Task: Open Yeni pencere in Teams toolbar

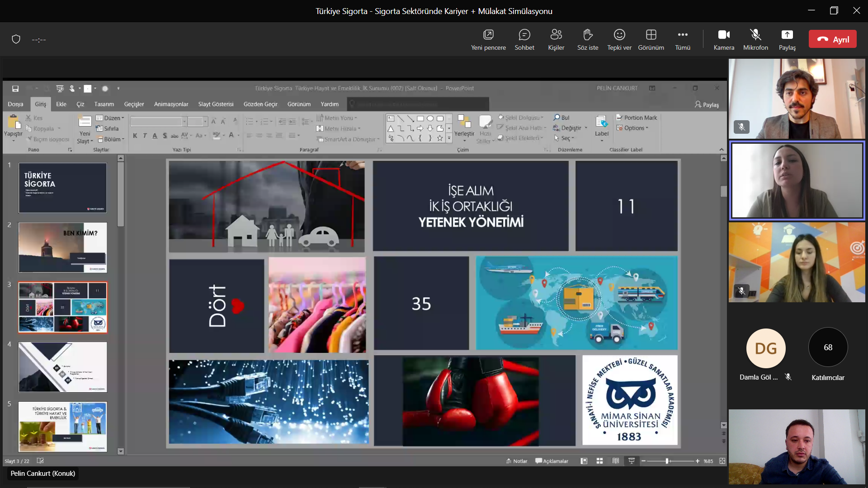Action: pyautogui.click(x=488, y=40)
